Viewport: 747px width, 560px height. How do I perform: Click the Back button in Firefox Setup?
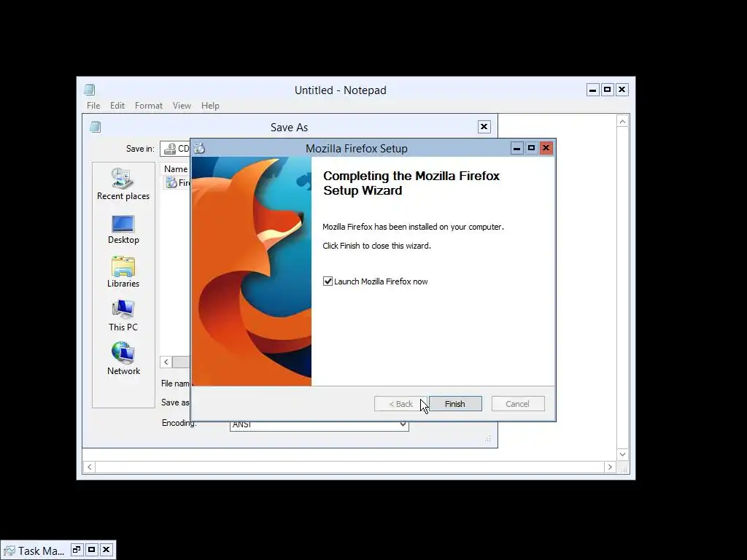click(x=400, y=404)
